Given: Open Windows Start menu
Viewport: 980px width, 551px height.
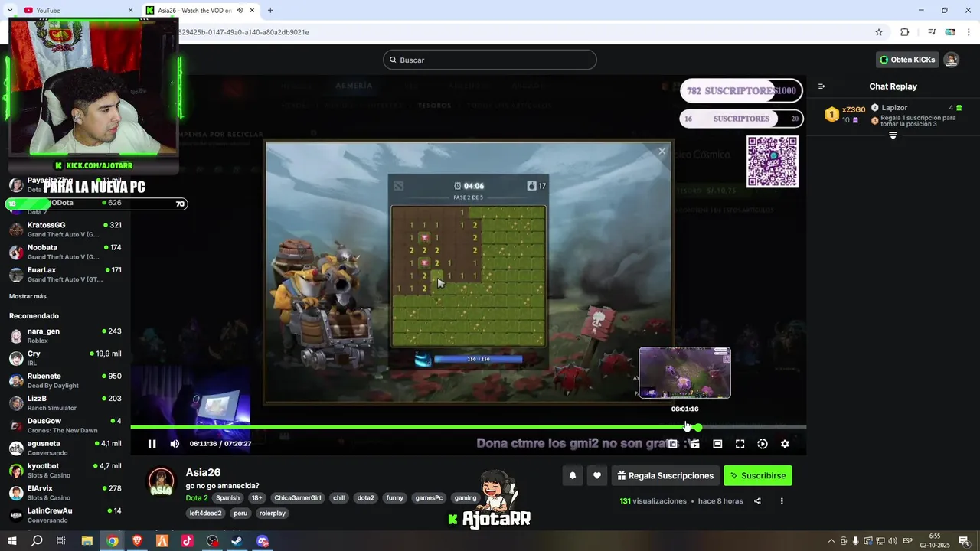Looking at the screenshot, I should coord(12,541).
